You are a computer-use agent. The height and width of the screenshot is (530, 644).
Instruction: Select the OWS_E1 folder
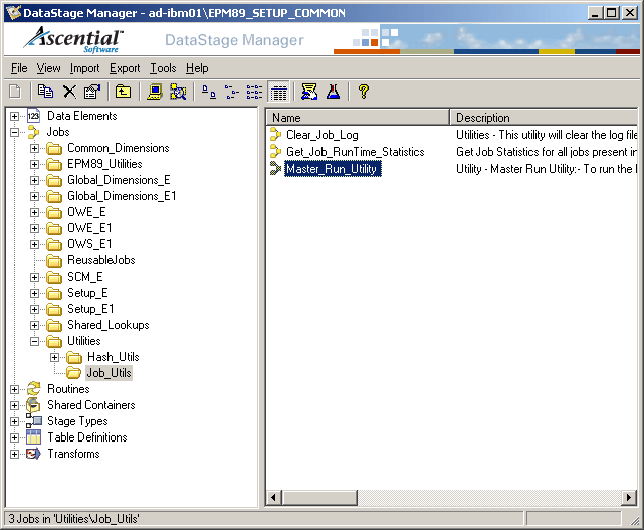point(90,244)
